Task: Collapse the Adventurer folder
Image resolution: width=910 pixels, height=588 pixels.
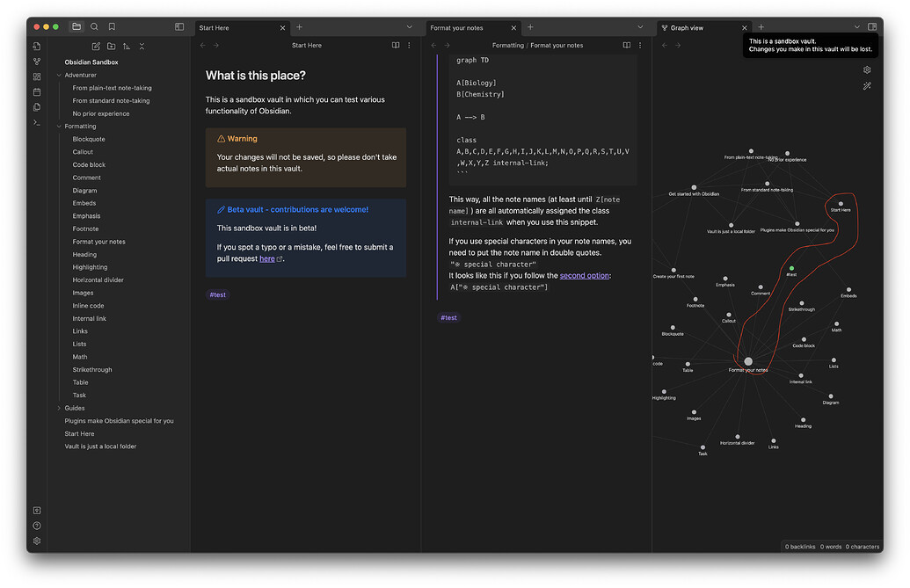Action: 60,76
